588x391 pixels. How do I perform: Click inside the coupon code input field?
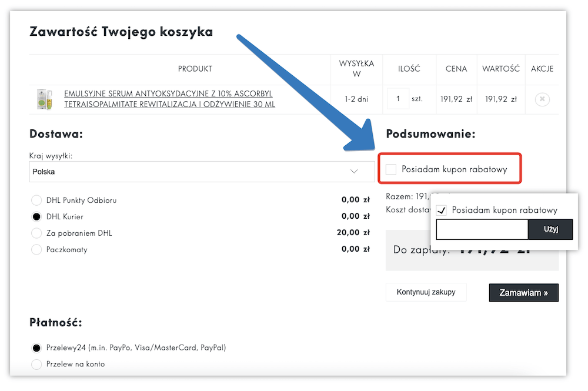click(x=482, y=229)
